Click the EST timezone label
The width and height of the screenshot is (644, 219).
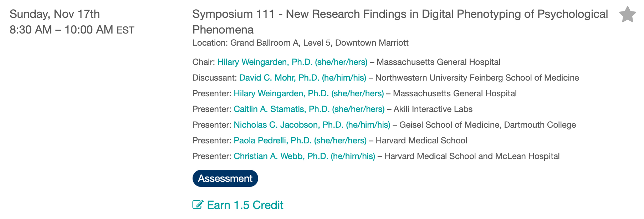click(126, 30)
